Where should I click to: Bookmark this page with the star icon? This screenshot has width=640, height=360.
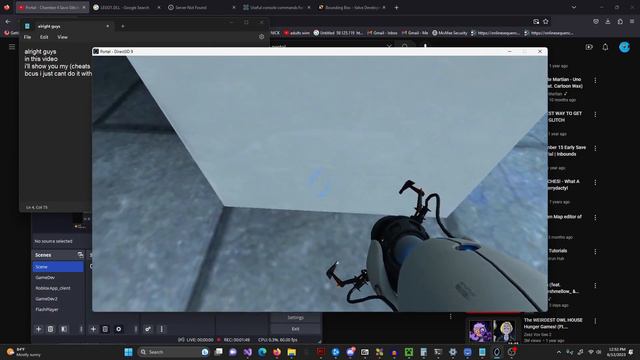point(546,22)
